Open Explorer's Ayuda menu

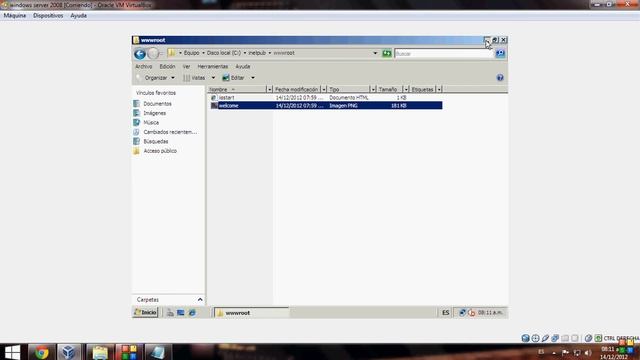coord(242,66)
